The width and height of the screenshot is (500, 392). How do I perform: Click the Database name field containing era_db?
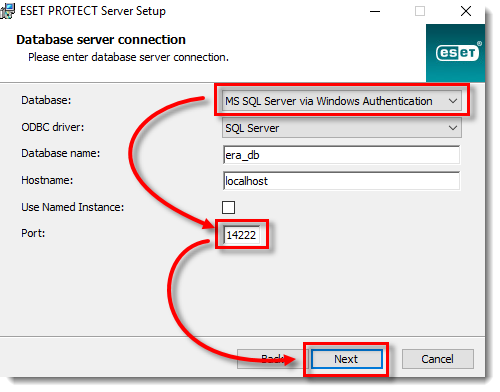tap(341, 155)
